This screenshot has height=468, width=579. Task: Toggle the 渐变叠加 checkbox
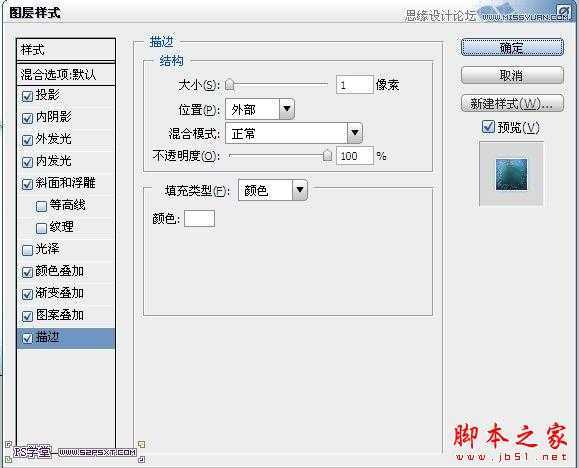27,294
